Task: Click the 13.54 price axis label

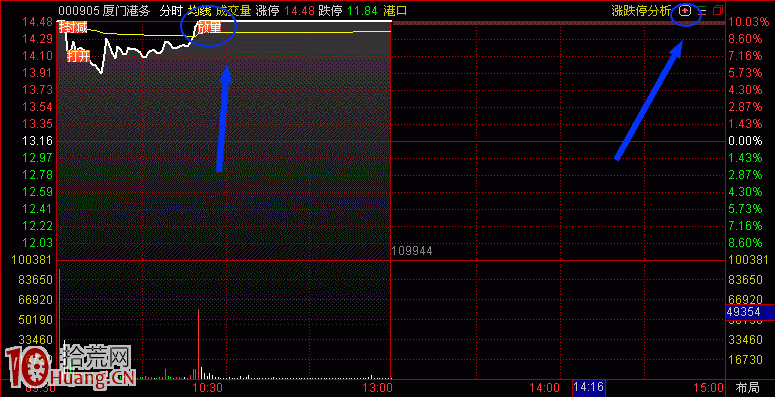Action: pyautogui.click(x=39, y=107)
